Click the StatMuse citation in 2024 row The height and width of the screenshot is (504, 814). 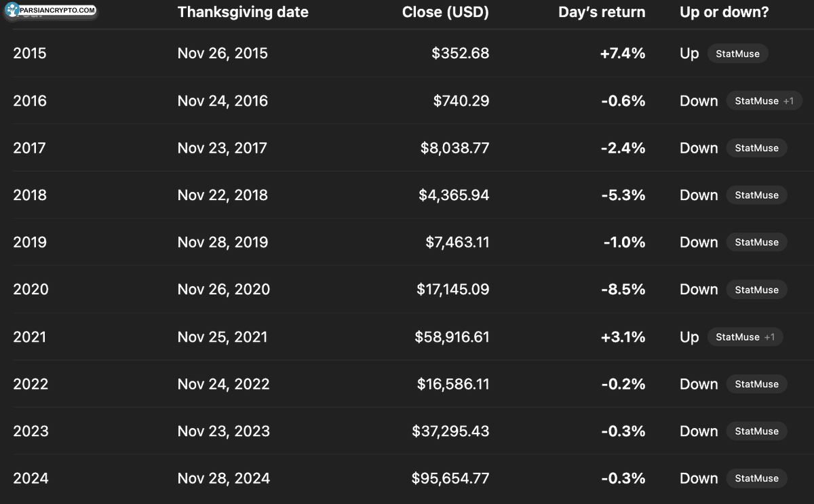pos(756,478)
